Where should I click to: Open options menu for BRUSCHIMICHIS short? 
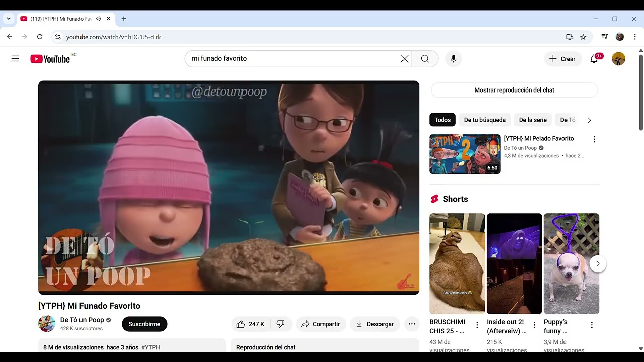pos(477,325)
